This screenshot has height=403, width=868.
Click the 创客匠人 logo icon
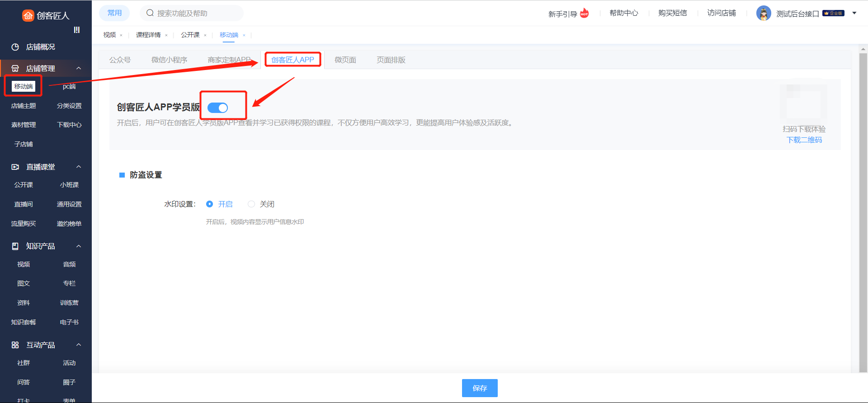click(28, 15)
